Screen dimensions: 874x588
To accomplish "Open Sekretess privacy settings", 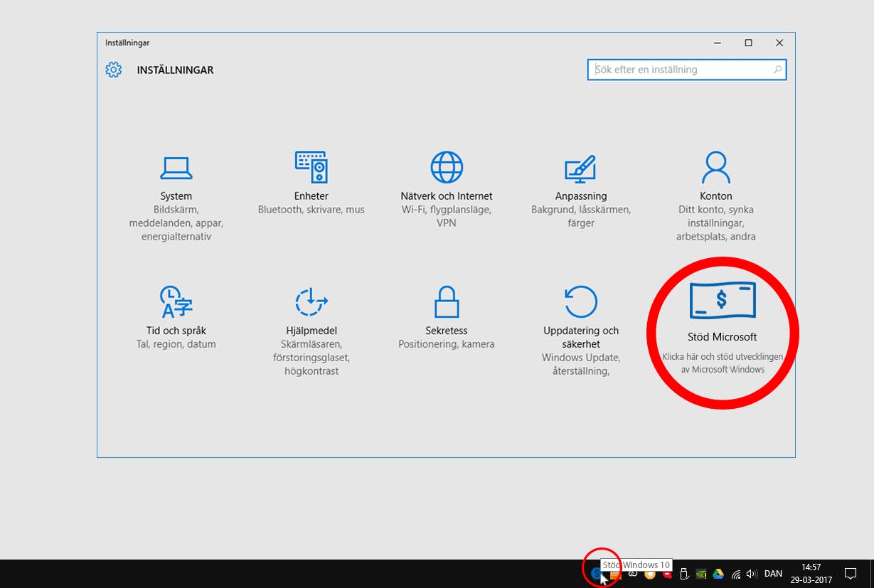I will (x=447, y=318).
